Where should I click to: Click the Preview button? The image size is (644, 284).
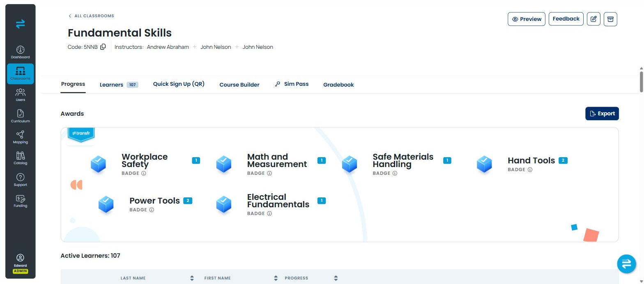pyautogui.click(x=527, y=19)
